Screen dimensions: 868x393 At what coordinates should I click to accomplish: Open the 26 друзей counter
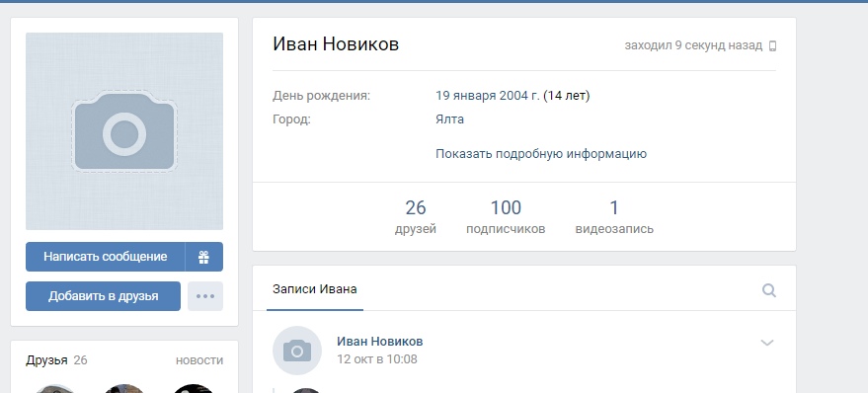[416, 217]
